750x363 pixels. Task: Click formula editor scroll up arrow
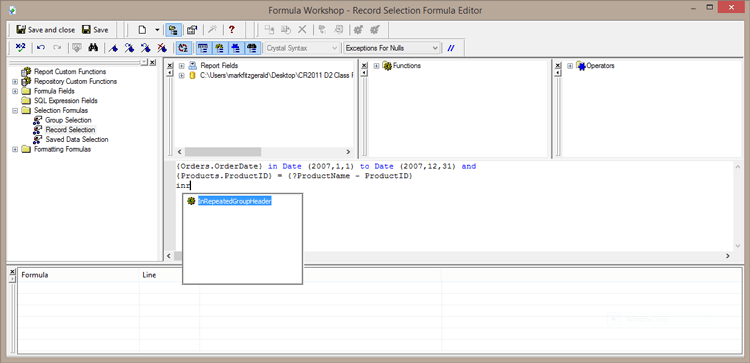[737, 166]
